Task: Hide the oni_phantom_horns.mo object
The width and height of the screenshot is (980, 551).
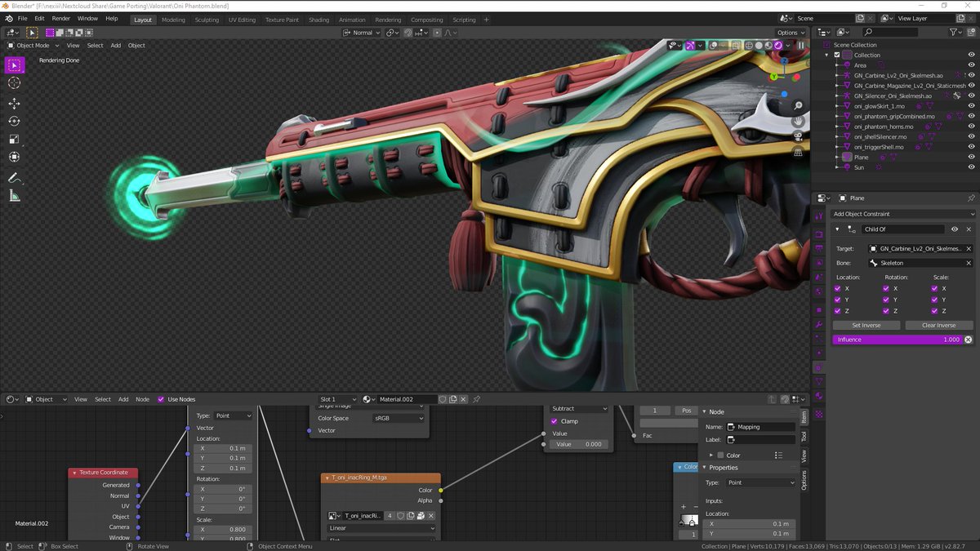Action: tap(971, 127)
